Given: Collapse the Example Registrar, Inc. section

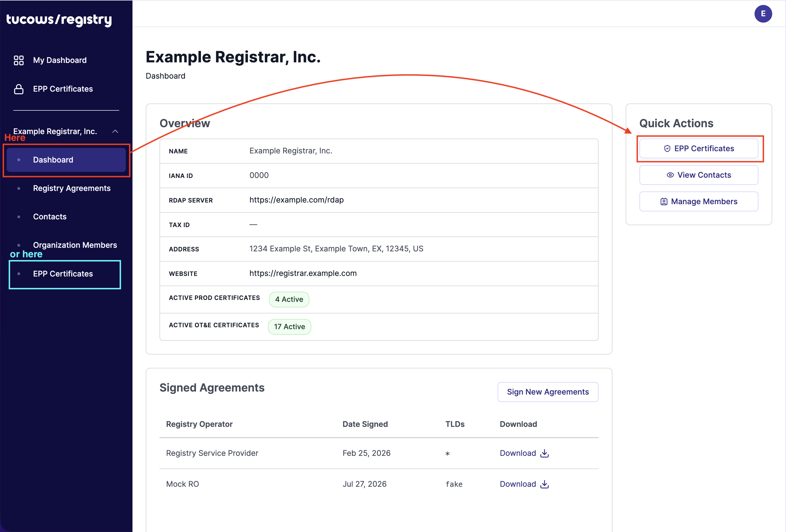Looking at the screenshot, I should [115, 131].
